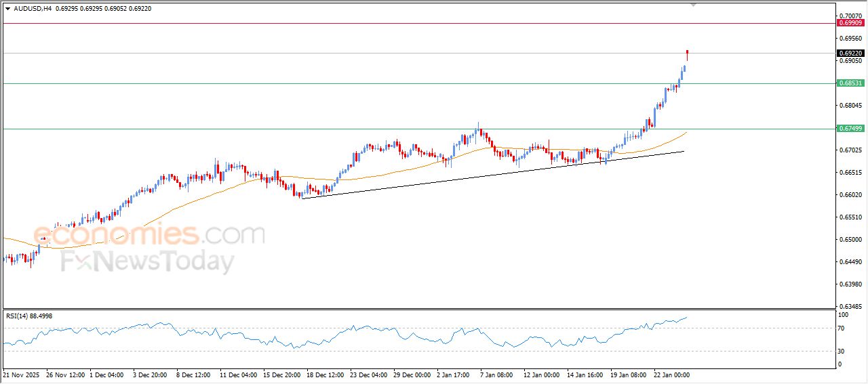
Task: Select the green 0.68531 price label
Action: [850, 83]
